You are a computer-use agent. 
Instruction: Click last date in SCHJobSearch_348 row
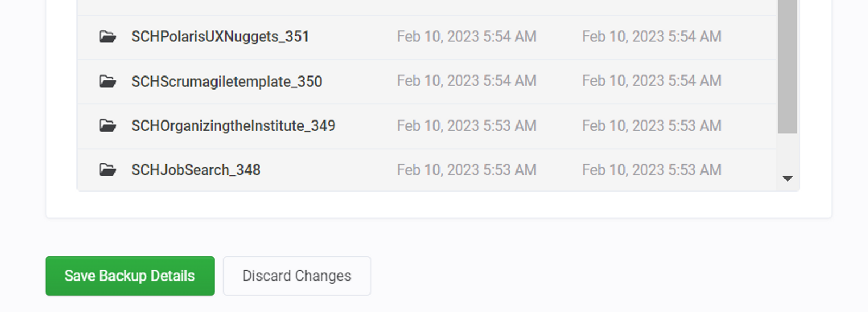coord(652,170)
